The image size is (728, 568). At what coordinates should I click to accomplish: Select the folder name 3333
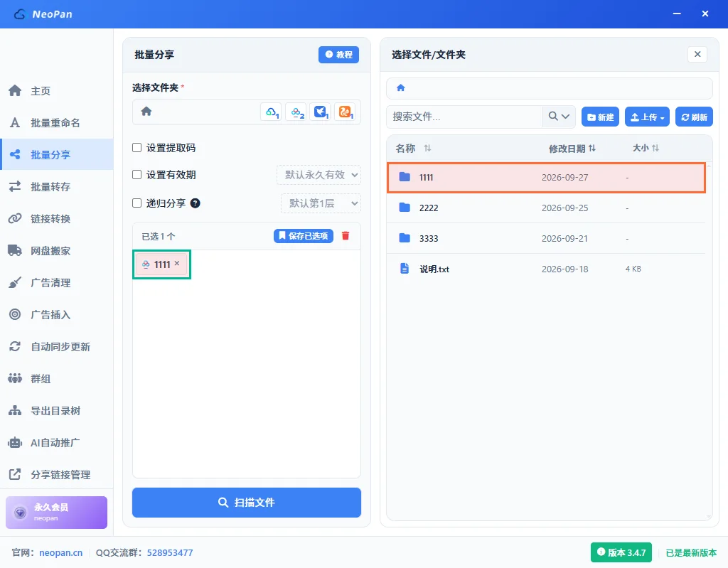429,239
